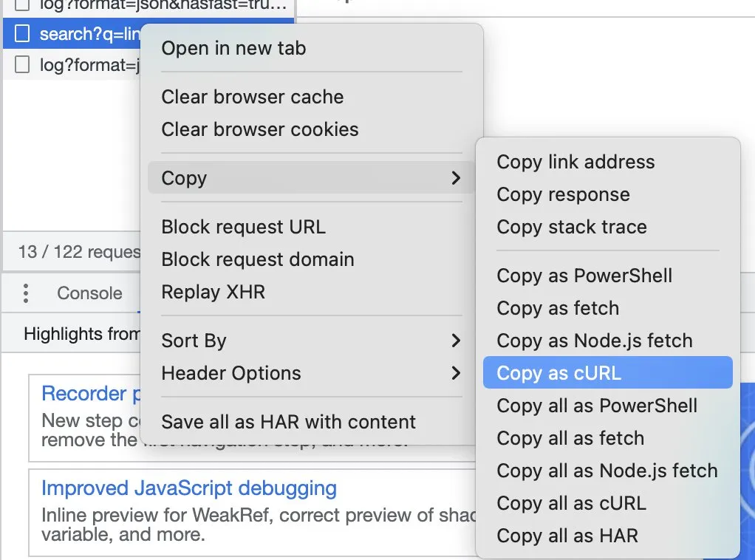This screenshot has height=560, width=755.
Task: Open the 'Sort By' submenu
Action: [311, 341]
